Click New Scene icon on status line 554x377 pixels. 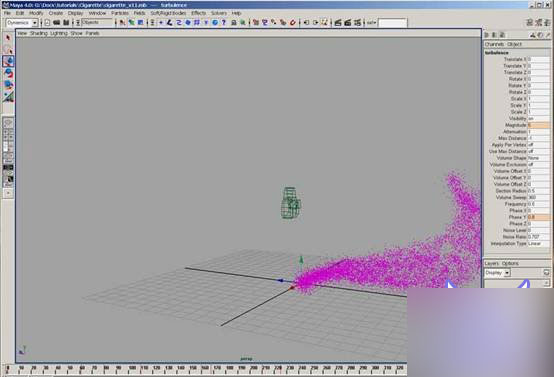pyautogui.click(x=47, y=23)
